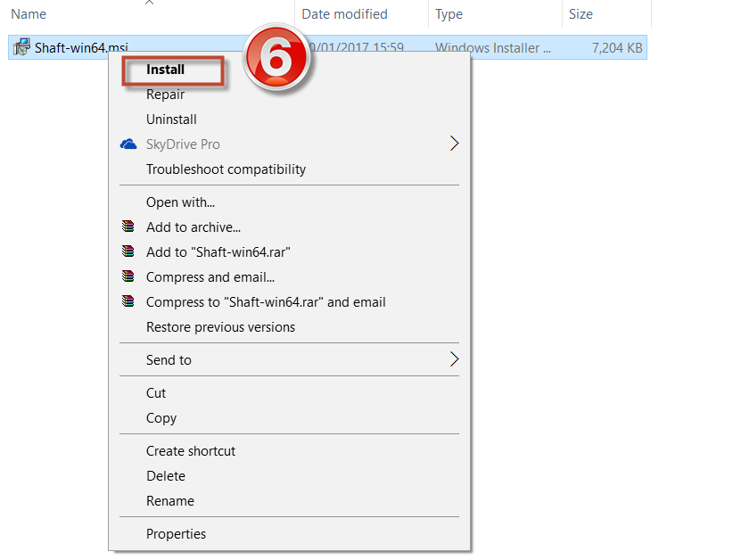Viewport: 741px width, 560px height.
Task: Select Repair in the context menu
Action: click(x=166, y=95)
